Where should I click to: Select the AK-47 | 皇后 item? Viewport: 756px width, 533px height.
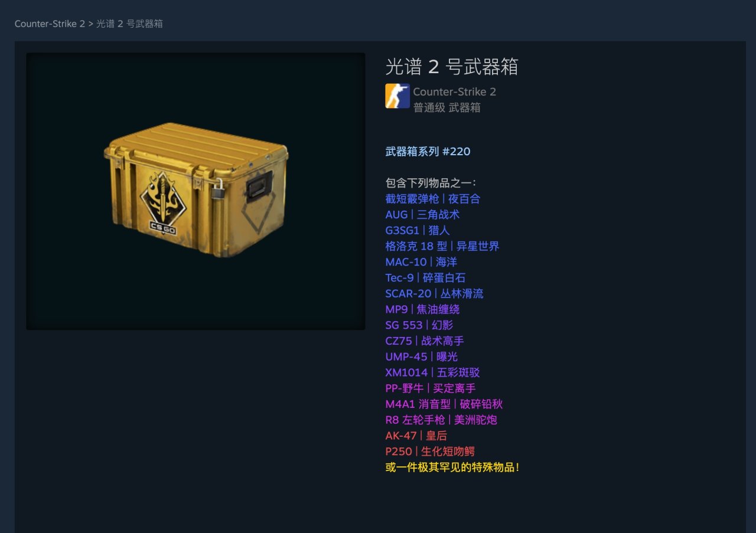(416, 436)
